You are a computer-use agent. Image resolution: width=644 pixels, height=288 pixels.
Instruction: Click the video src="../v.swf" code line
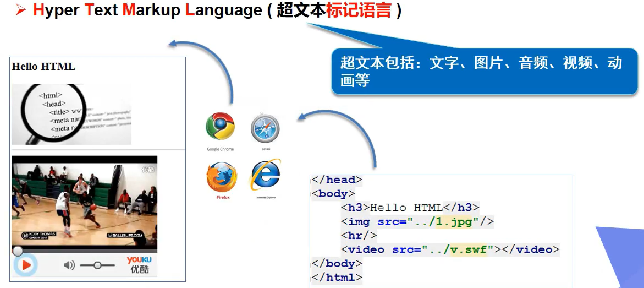point(450,249)
